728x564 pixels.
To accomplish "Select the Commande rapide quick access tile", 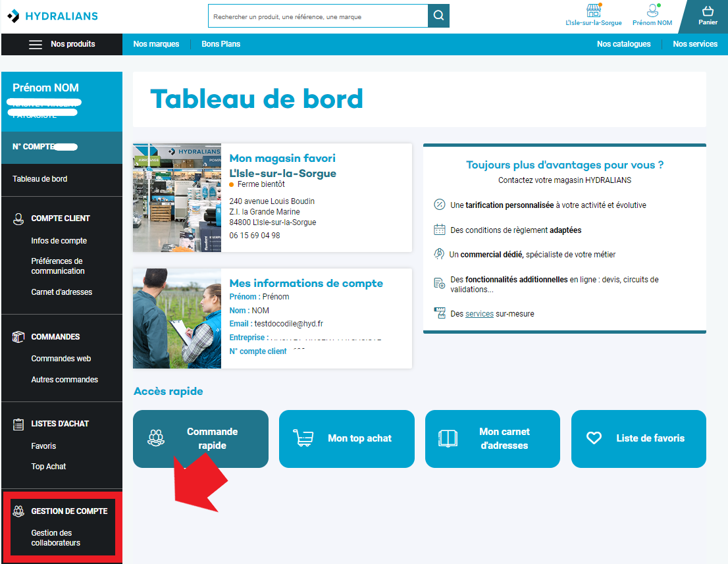I will pos(201,439).
